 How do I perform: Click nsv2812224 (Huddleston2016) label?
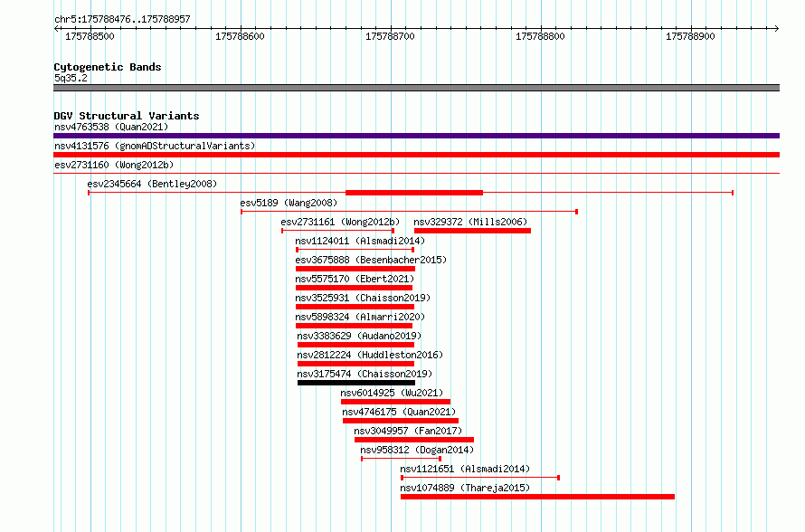[x=370, y=355]
